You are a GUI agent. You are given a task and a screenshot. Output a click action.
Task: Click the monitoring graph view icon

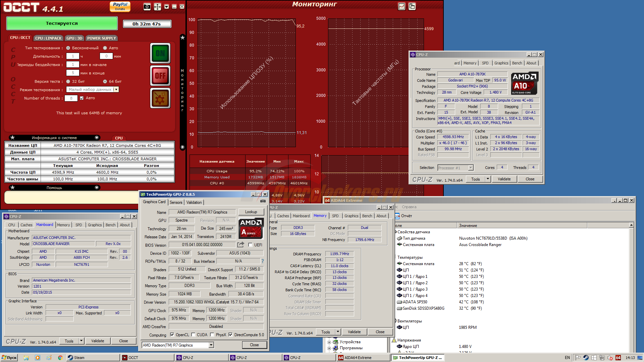(x=401, y=6)
